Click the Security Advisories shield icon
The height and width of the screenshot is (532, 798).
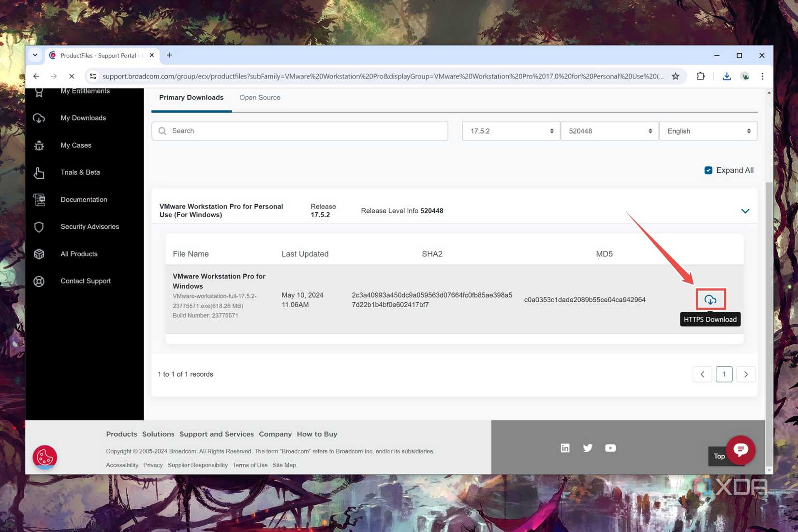(39, 227)
